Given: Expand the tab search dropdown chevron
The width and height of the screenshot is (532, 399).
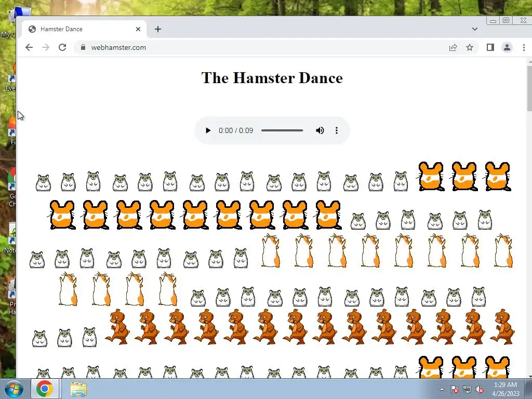Looking at the screenshot, I should tap(475, 29).
